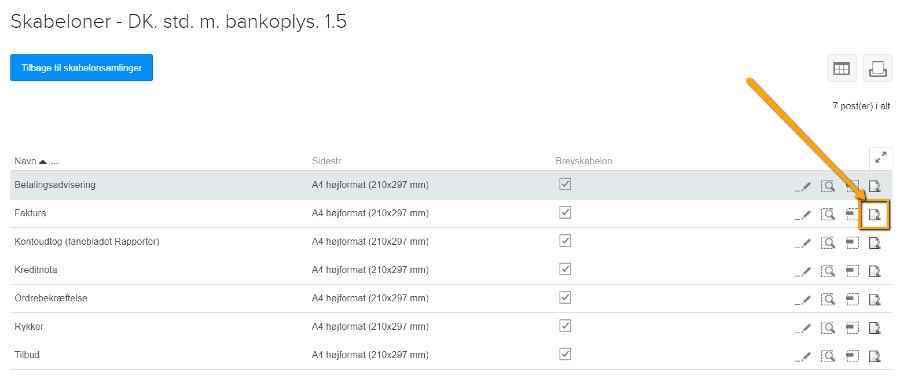Open the highlighted Faktura template editor icon
Screen dimensions: 900x376
tap(874, 215)
